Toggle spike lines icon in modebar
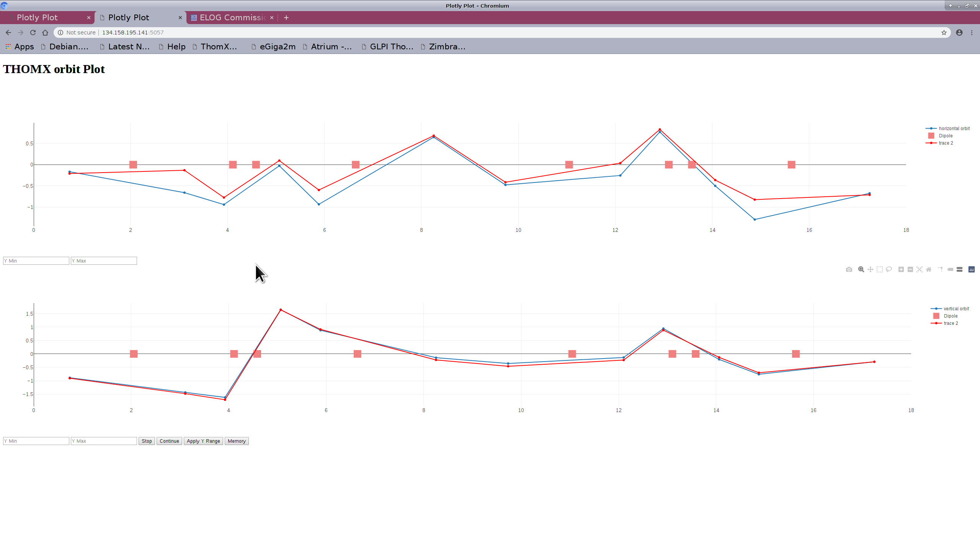This screenshot has width=980, height=551. [940, 269]
